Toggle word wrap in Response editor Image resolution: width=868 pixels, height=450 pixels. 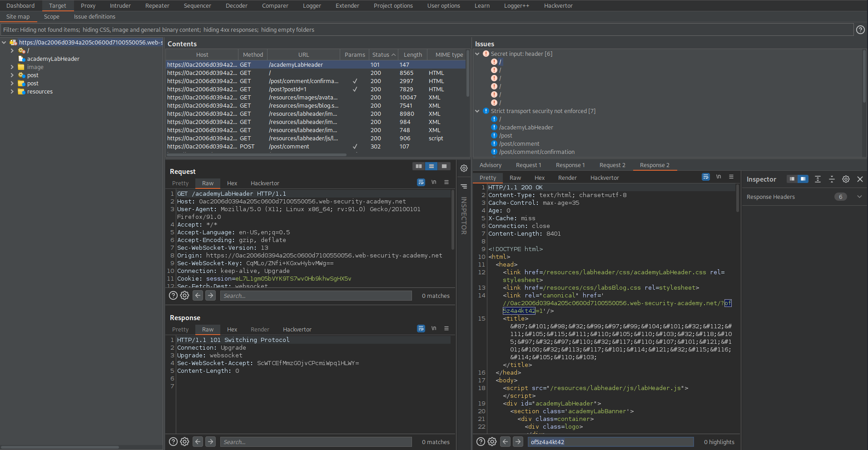coord(421,328)
